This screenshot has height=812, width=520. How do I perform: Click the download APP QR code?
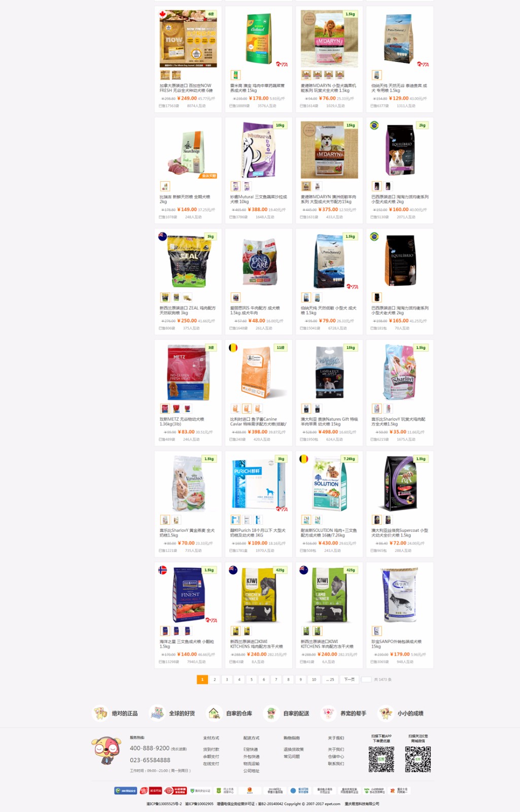tap(381, 759)
